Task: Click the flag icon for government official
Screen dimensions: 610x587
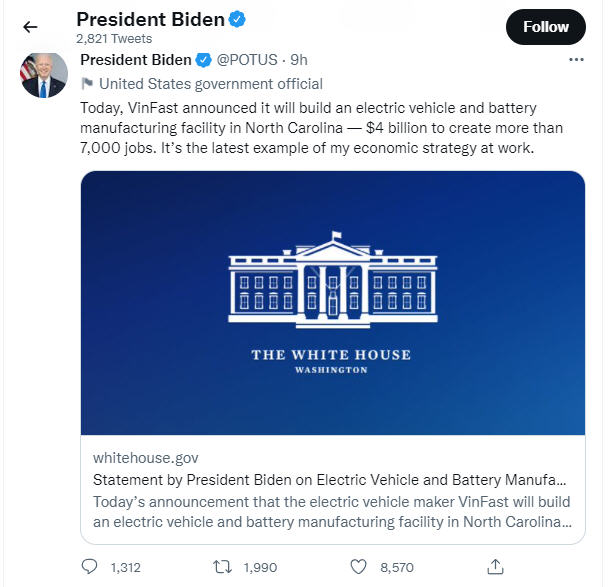Action: (87, 84)
